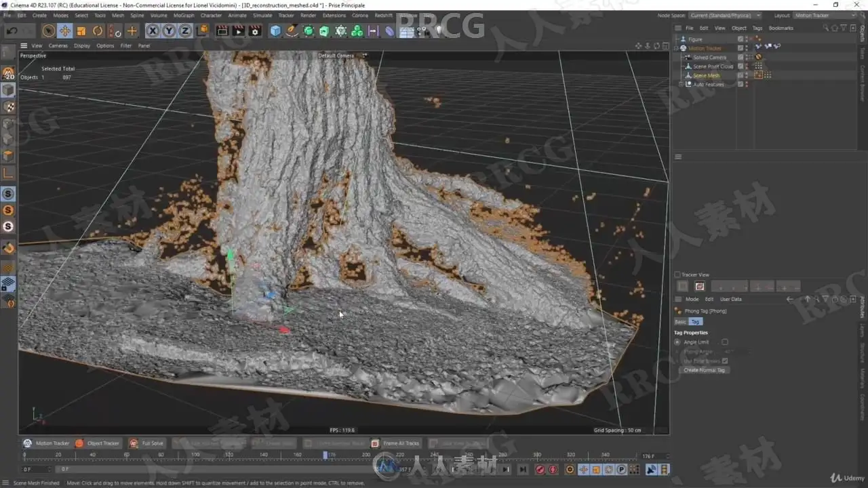Toggle the Z axis lock
The width and height of the screenshot is (868, 488).
(x=184, y=30)
